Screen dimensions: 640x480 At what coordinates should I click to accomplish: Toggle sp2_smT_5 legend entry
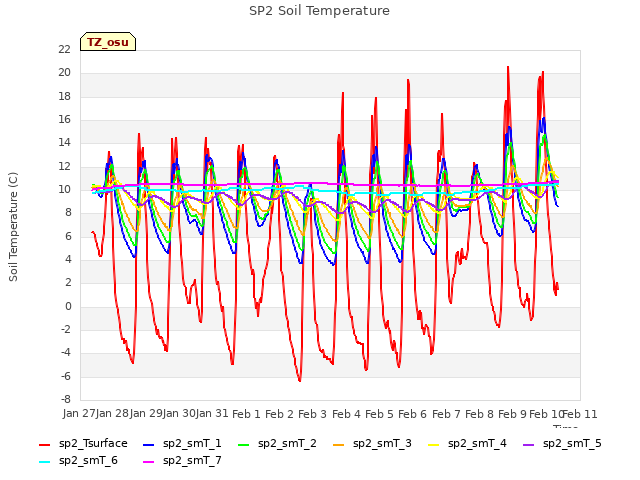[x=562, y=444]
